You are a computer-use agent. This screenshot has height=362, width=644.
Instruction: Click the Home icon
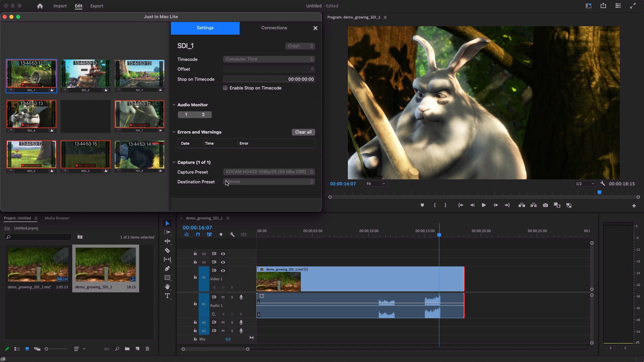coord(40,6)
